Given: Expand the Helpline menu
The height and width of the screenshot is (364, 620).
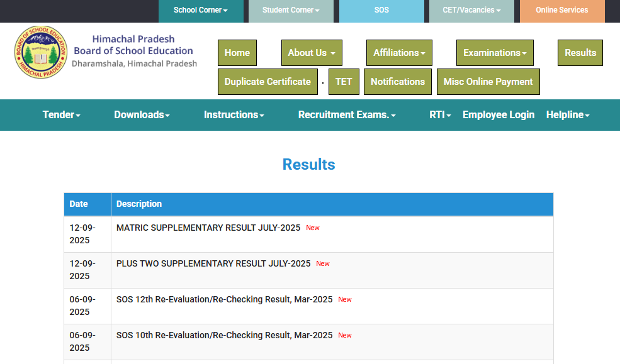Looking at the screenshot, I should [568, 115].
